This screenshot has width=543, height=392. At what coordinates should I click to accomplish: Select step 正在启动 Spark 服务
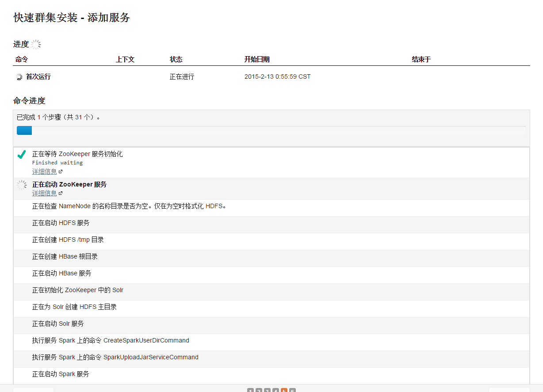[61, 374]
